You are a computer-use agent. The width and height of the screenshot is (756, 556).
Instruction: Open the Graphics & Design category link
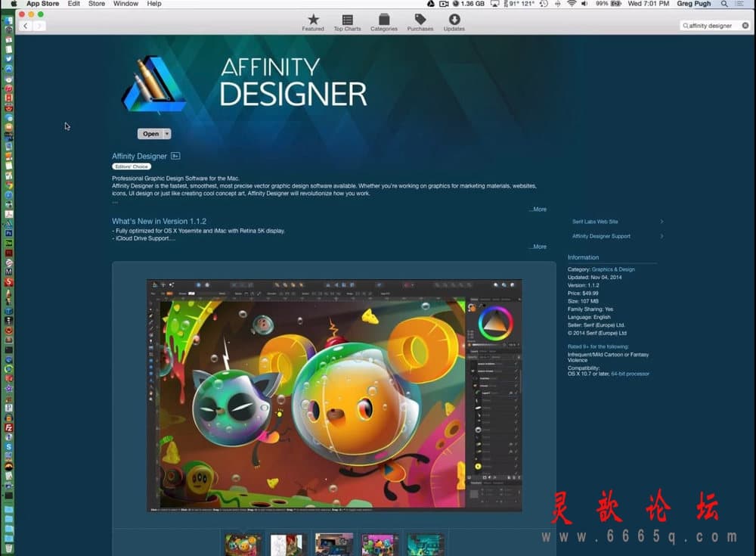[x=613, y=269]
